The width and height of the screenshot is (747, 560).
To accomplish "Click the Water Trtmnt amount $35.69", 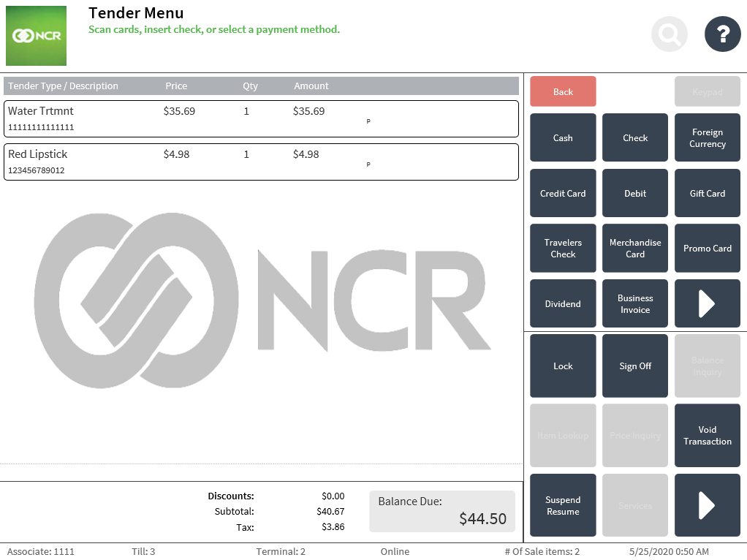I will (x=308, y=111).
